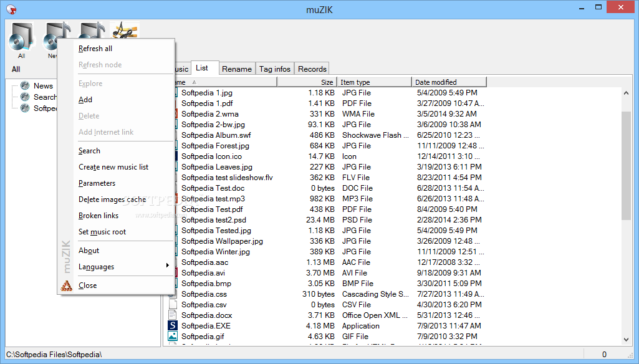This screenshot has width=639, height=364.
Task: Select the file Softpedia 1.pdf
Action: [x=207, y=103]
